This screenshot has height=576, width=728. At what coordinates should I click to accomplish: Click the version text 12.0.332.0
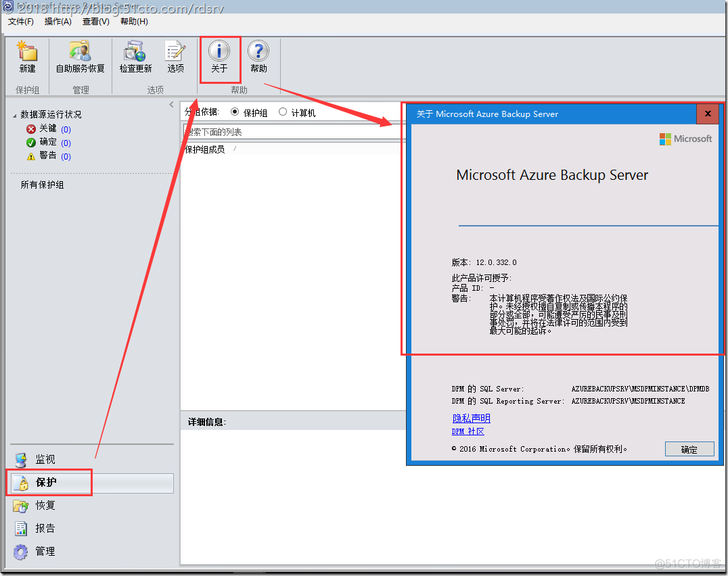(496, 262)
